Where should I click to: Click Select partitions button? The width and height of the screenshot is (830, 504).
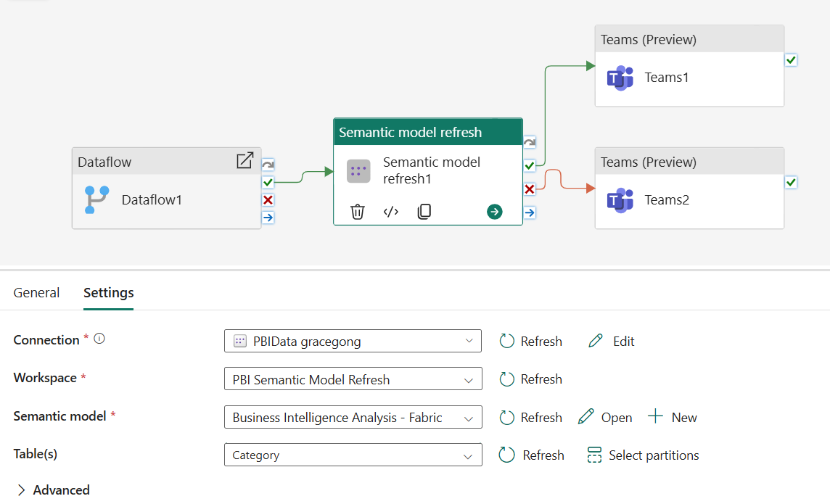pos(643,455)
